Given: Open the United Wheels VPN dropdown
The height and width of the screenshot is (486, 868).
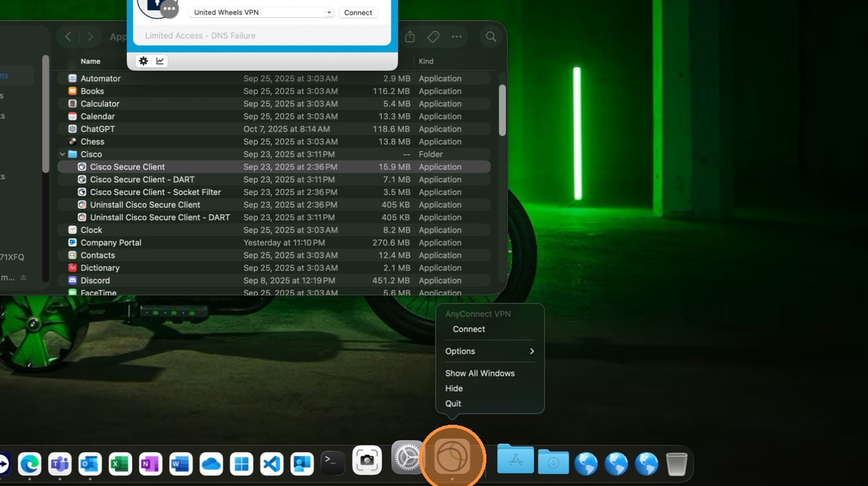Looking at the screenshot, I should 262,13.
